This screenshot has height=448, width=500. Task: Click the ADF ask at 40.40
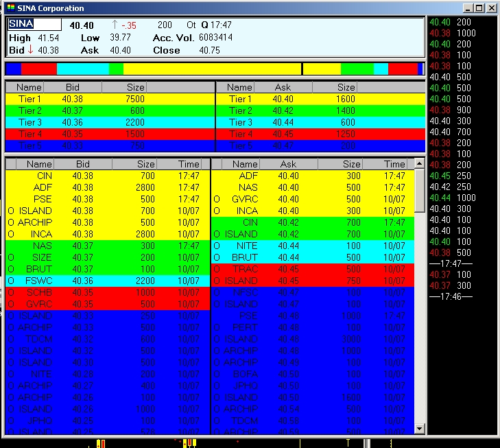(313, 176)
